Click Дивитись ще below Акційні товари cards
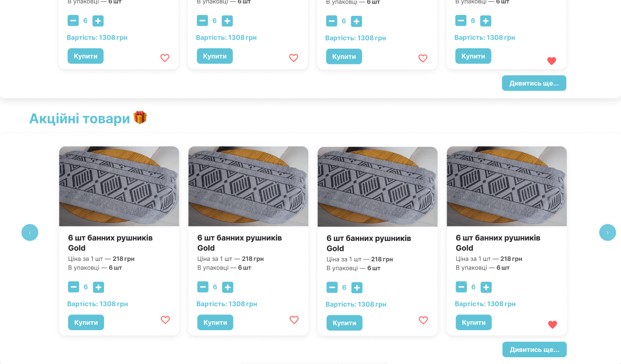 [x=534, y=350]
